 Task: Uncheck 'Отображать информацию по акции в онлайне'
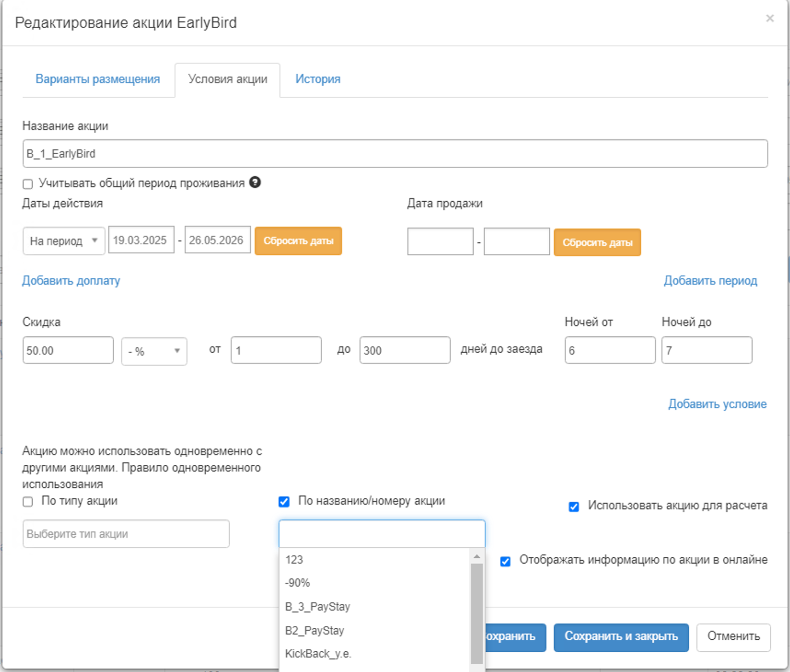[x=505, y=561]
